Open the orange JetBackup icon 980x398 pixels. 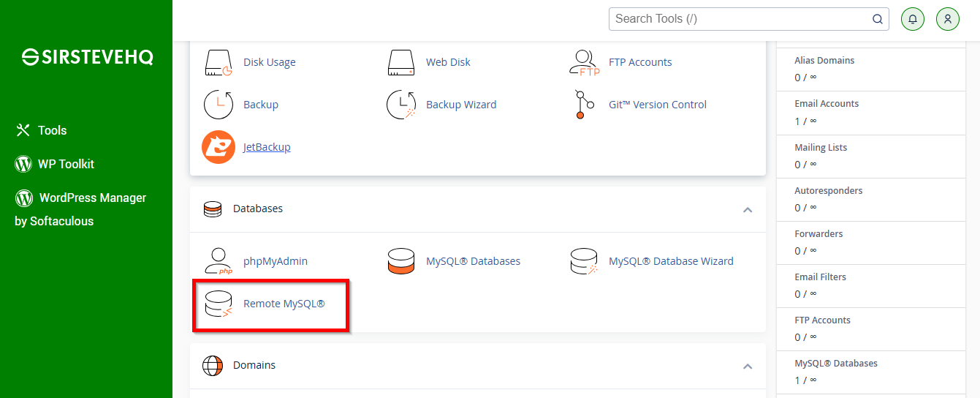coord(219,147)
